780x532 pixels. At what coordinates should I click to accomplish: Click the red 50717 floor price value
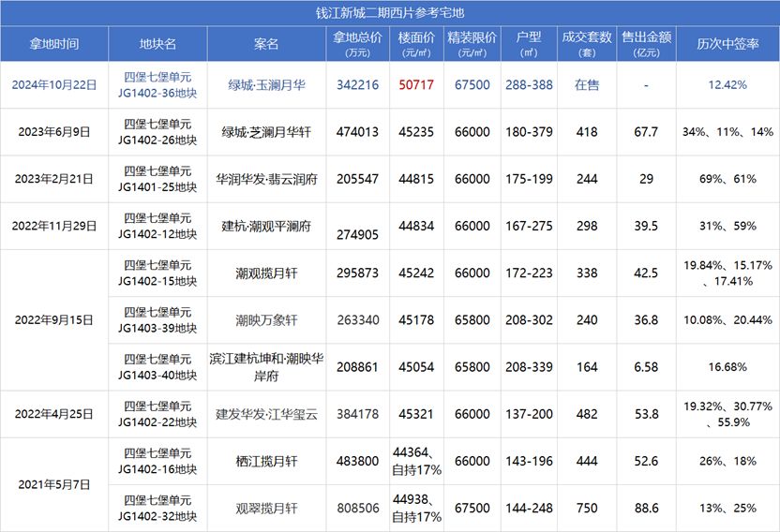[416, 85]
